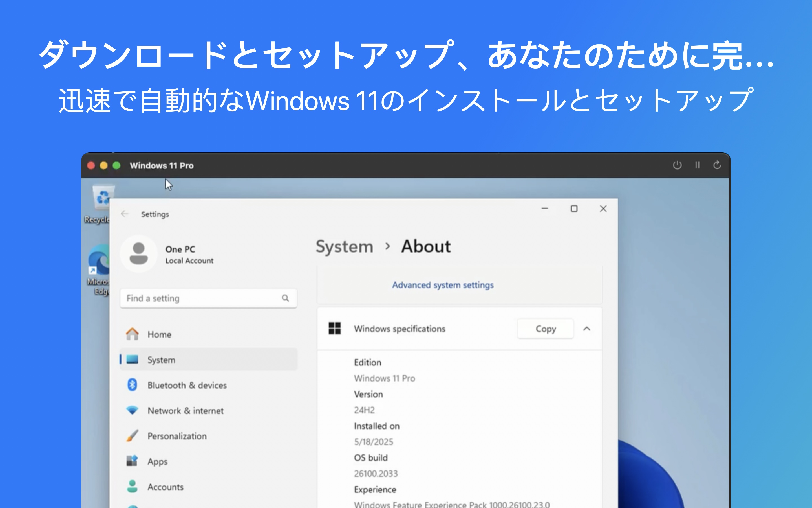Click the System monitor icon in sidebar

[132, 360]
